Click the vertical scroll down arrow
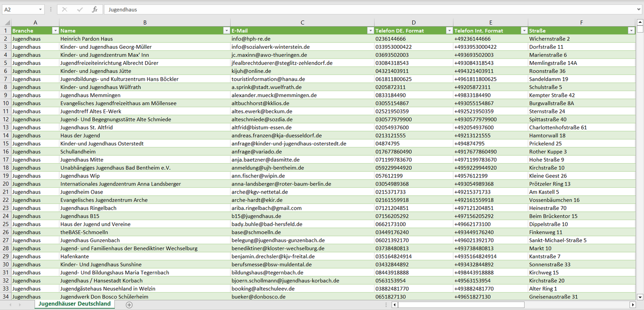Image resolution: width=644 pixels, height=310 pixels. pos(640,297)
